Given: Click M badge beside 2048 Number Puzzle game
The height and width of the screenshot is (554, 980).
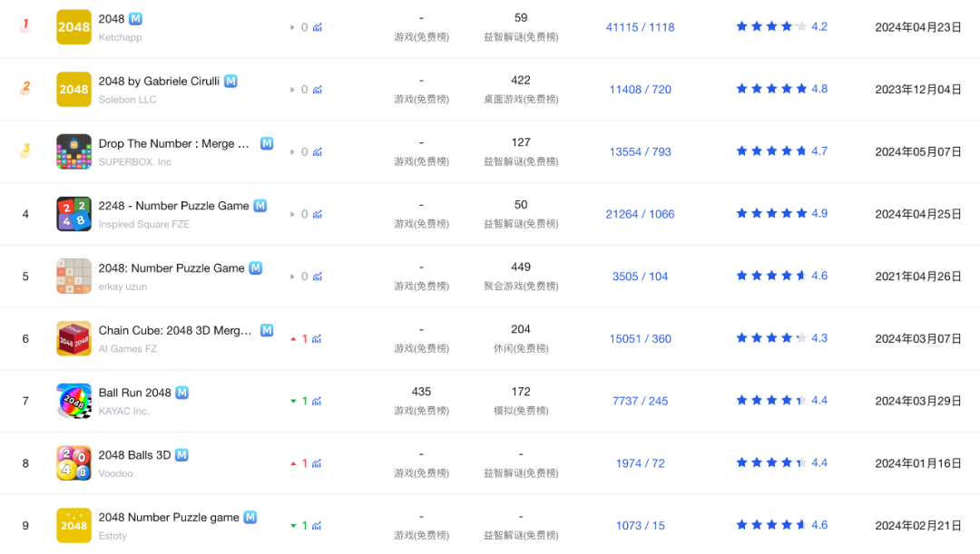Looking at the screenshot, I should [250, 517].
